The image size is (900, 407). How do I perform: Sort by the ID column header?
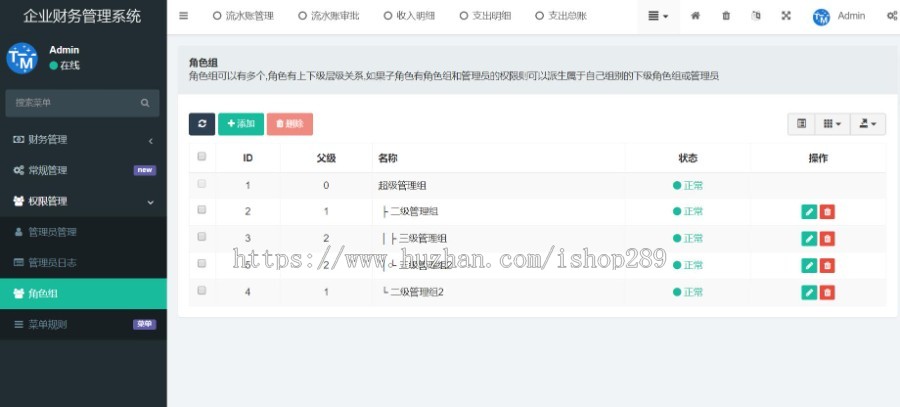(x=248, y=158)
